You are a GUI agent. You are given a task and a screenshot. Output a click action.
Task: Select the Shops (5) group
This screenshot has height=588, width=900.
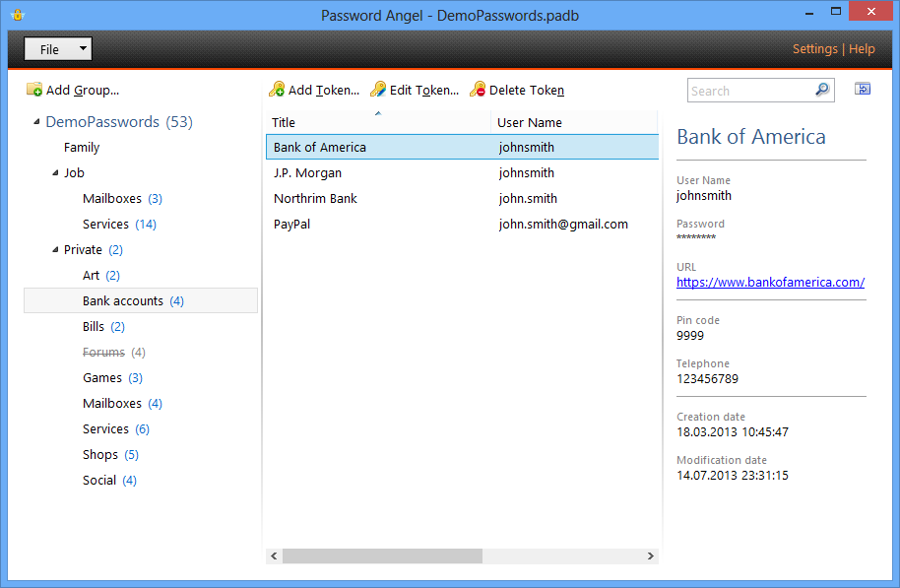tap(110, 455)
